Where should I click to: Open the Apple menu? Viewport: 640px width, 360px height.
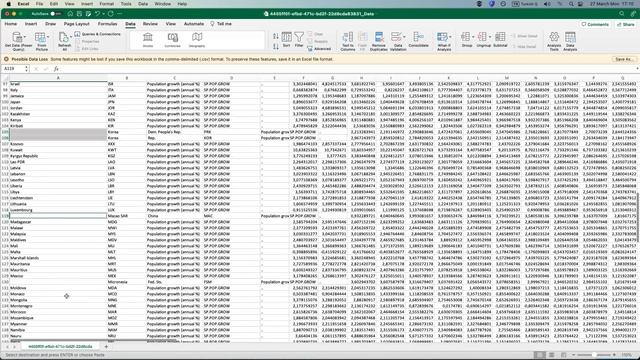[9, 4]
